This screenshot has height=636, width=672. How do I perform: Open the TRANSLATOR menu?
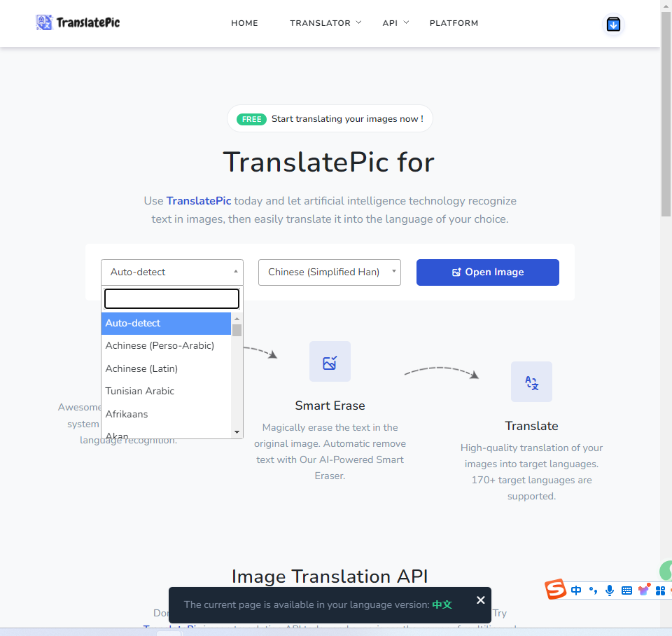tap(320, 23)
